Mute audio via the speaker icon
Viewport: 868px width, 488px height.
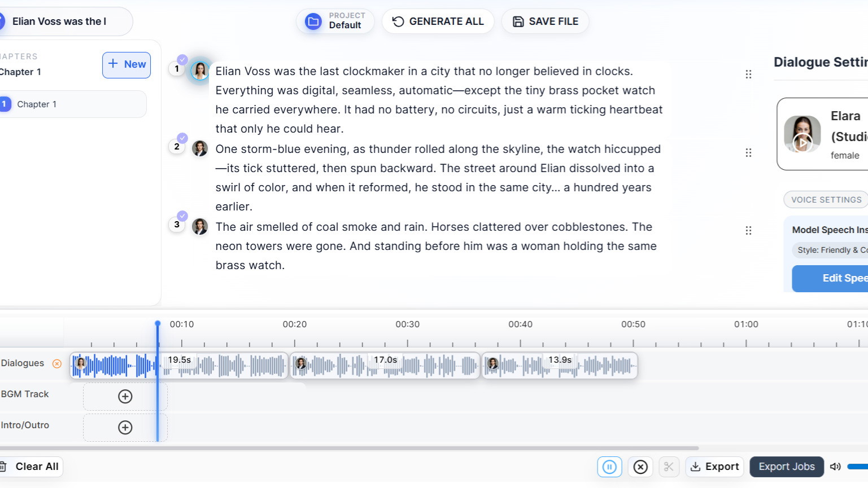point(835,467)
